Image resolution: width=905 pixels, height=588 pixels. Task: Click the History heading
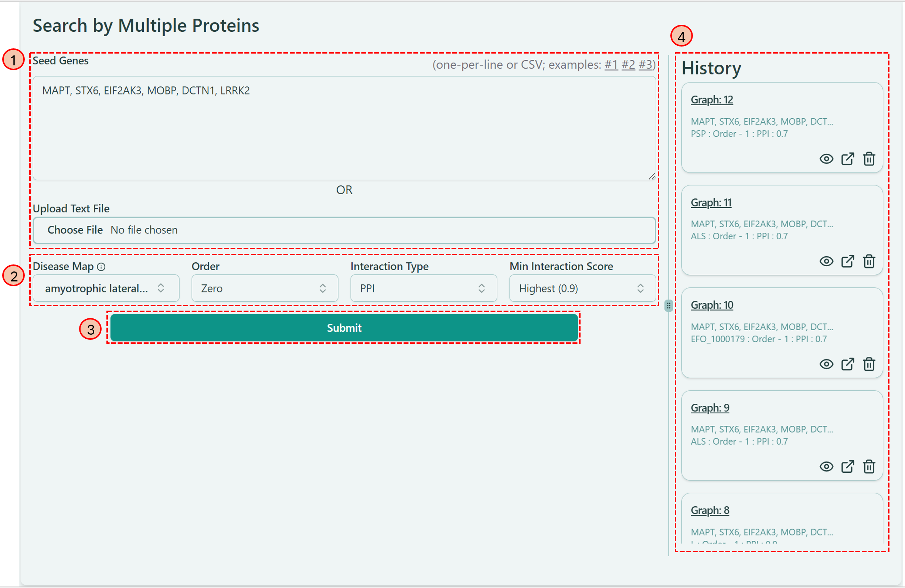711,68
